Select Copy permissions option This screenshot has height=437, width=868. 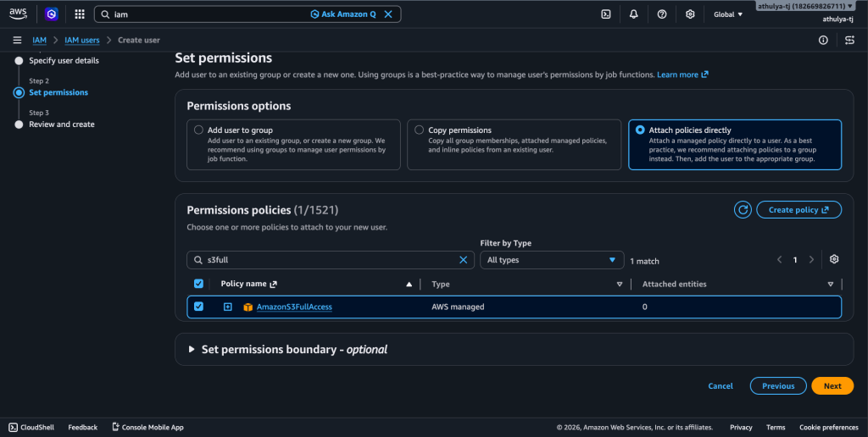coord(419,130)
